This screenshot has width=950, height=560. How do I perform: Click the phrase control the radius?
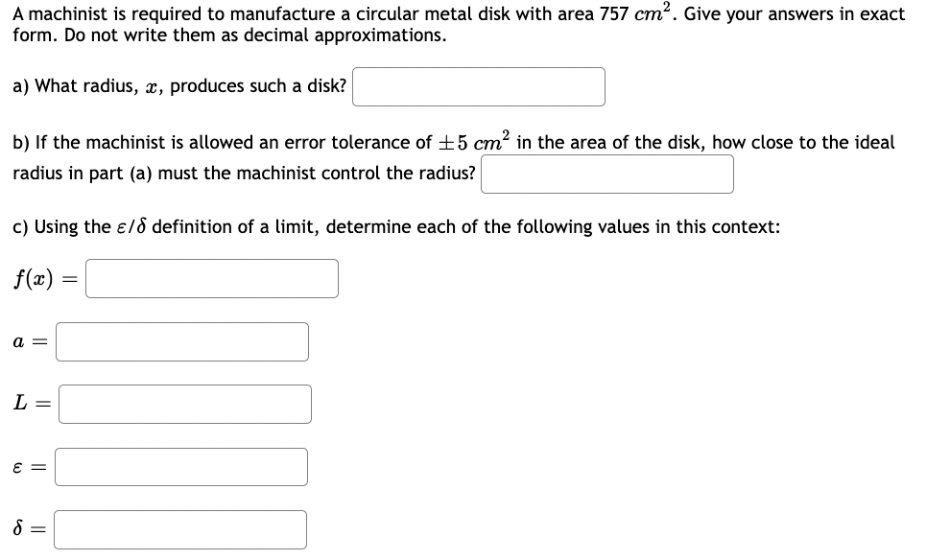(399, 174)
